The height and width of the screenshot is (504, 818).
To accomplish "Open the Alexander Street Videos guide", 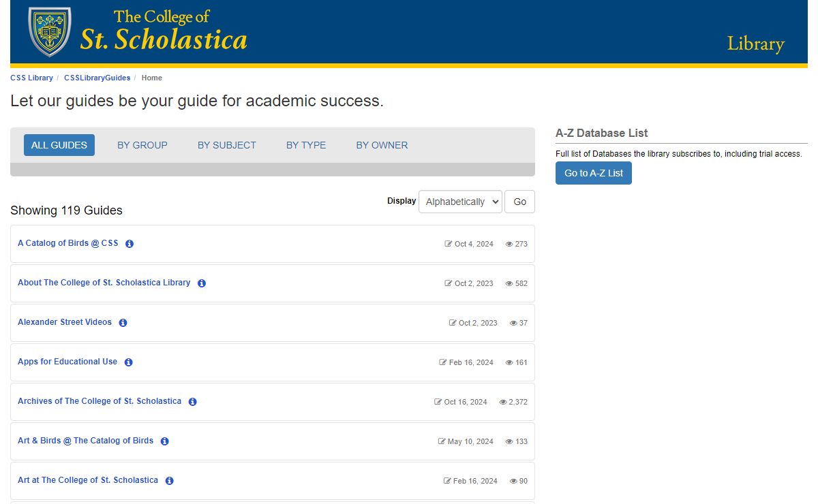I will (x=65, y=322).
